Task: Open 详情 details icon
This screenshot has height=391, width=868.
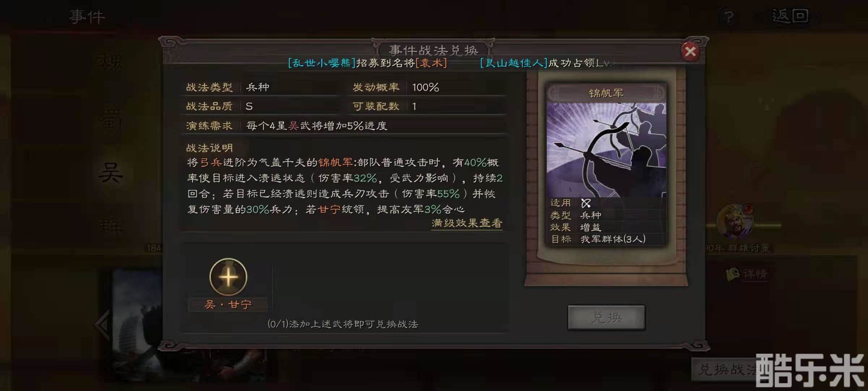Action: pyautogui.click(x=747, y=274)
